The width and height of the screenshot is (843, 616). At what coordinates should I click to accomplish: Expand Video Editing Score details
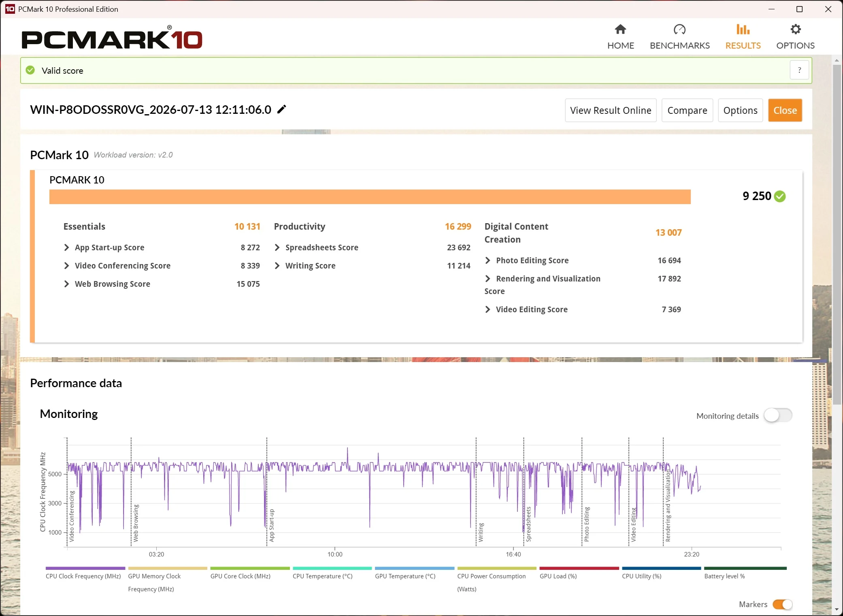[488, 309]
